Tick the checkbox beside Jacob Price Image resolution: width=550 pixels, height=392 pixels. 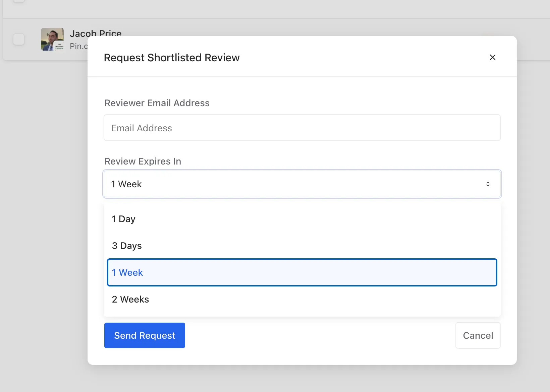coord(19,39)
